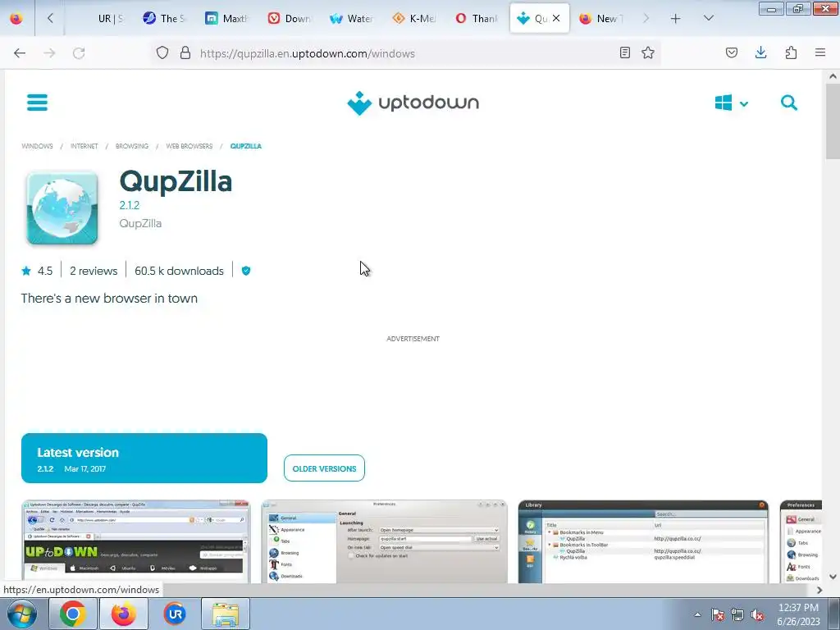Open the tracking protection shield icon
Viewport: 840px width, 630px height.
(x=162, y=53)
